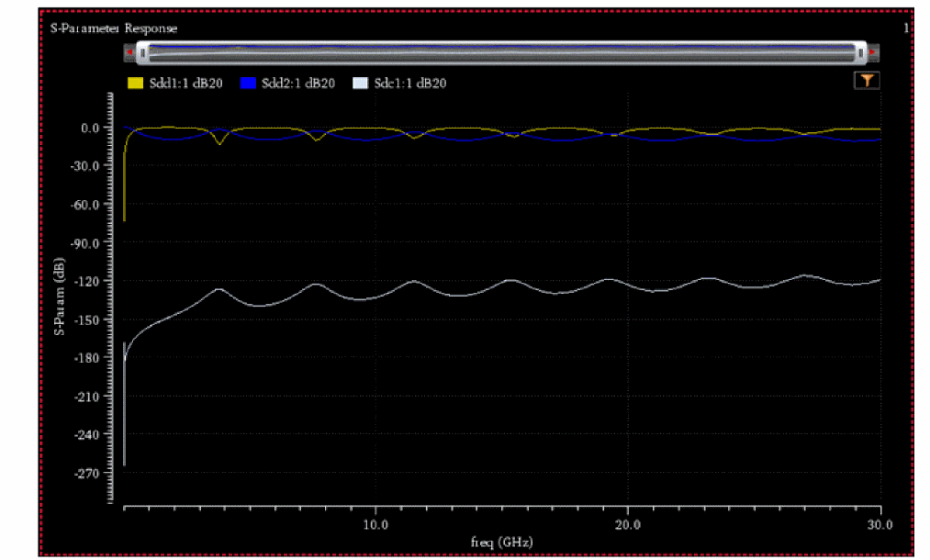This screenshot has width=930, height=560.
Task: Click the 30.0 tick on the frequency axis
Action: click(x=880, y=523)
